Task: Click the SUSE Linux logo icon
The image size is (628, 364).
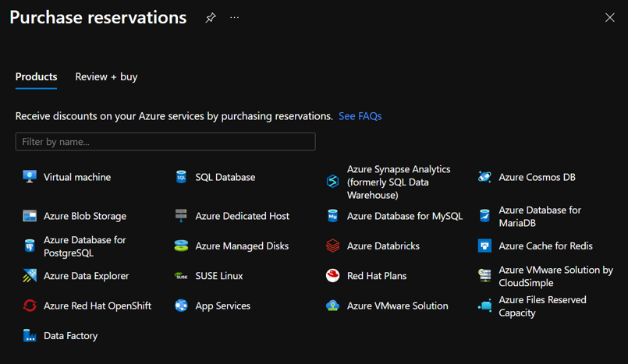Action: [181, 276]
